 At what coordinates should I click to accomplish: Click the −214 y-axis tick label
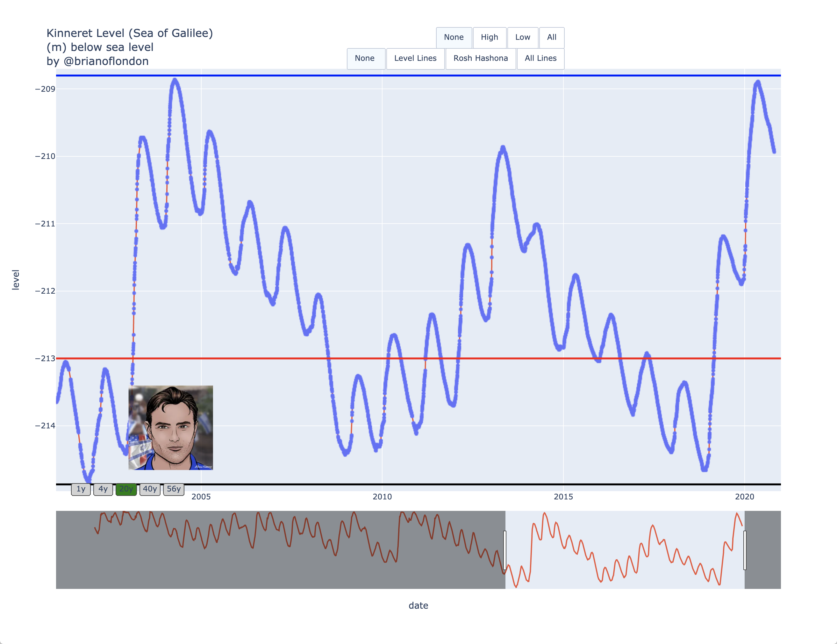pos(45,426)
